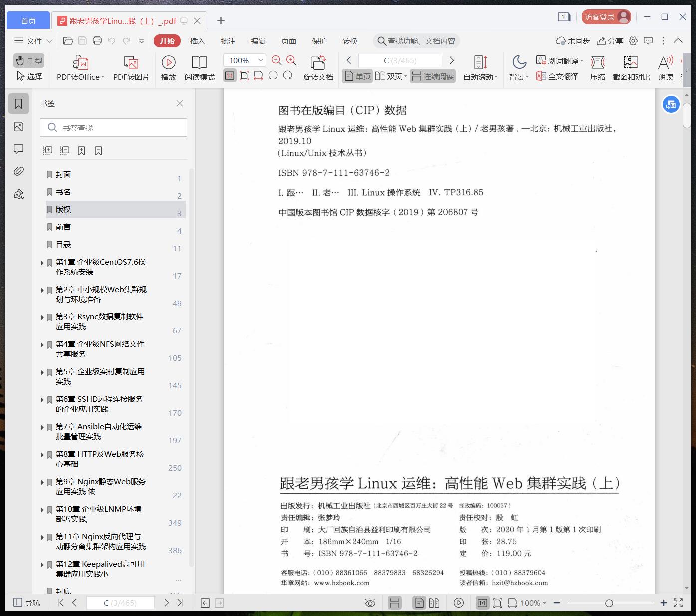
Task: Click toolbar page number input field
Action: coord(400,60)
